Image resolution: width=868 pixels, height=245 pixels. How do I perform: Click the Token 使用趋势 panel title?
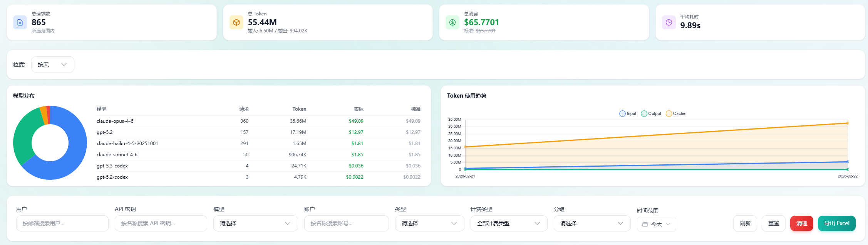click(467, 96)
